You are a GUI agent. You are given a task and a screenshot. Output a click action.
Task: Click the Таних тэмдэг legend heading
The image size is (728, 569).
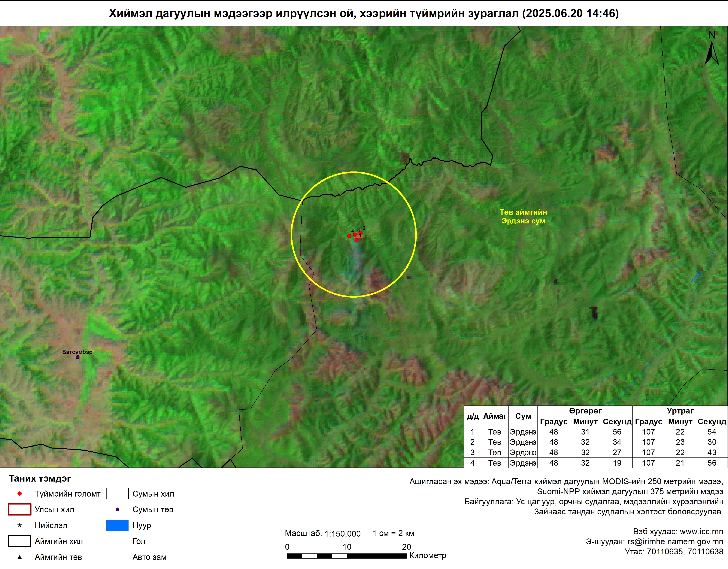(40, 479)
